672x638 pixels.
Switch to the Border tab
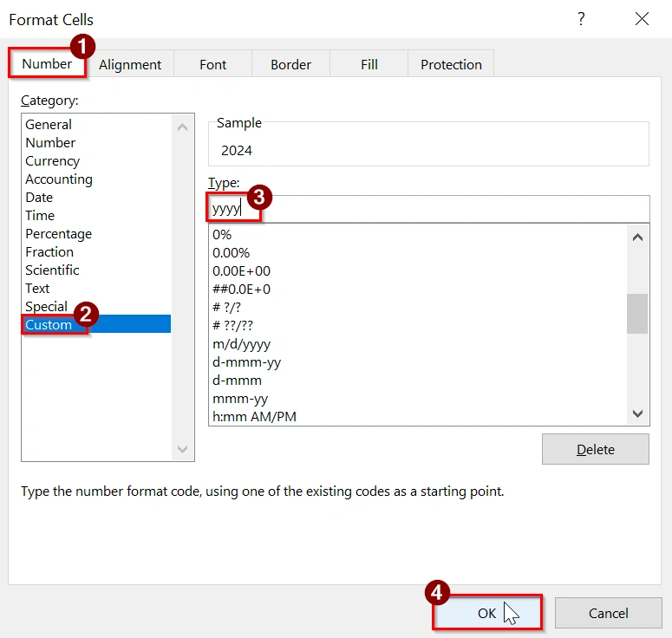click(290, 64)
